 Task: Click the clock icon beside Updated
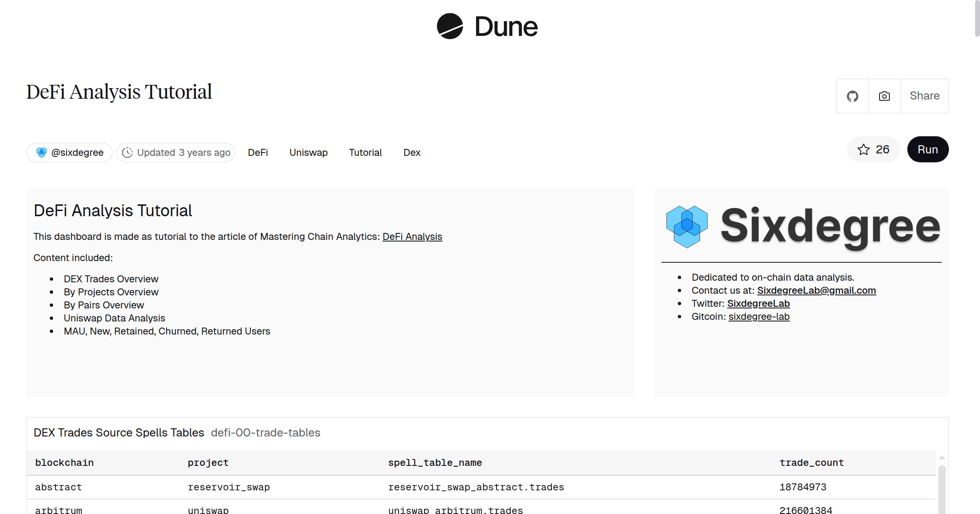[x=127, y=153]
